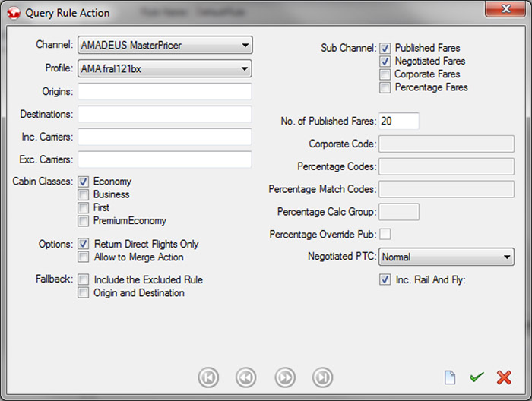
Task: Click the Fallback label
Action: [x=54, y=279]
